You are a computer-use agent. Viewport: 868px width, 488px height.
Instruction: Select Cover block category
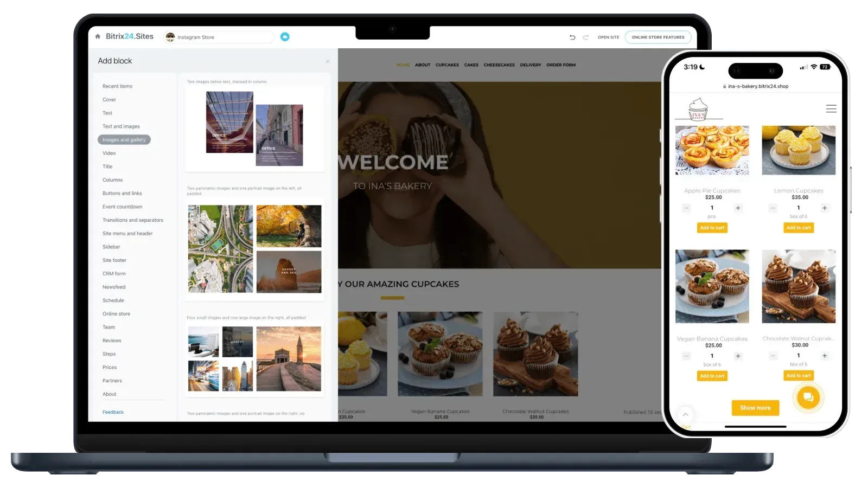pos(109,100)
